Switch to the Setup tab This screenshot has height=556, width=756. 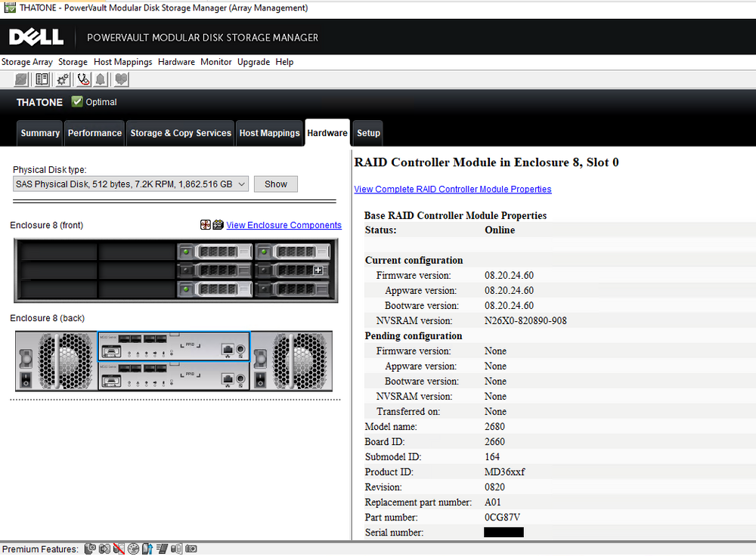click(368, 133)
